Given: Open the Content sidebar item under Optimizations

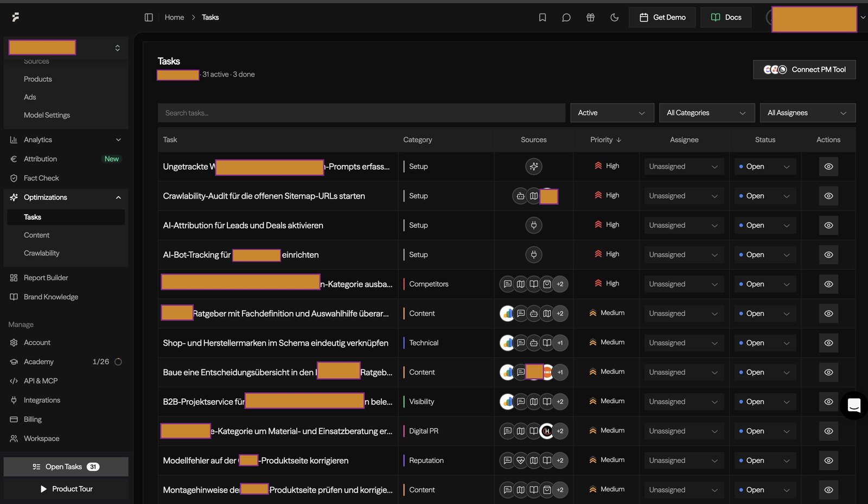Looking at the screenshot, I should tap(36, 235).
